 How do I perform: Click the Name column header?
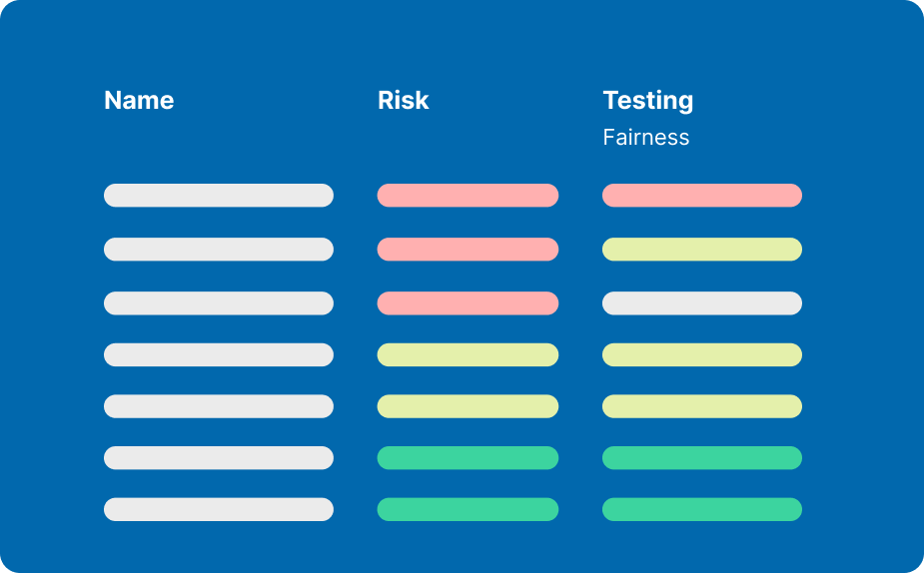139,101
